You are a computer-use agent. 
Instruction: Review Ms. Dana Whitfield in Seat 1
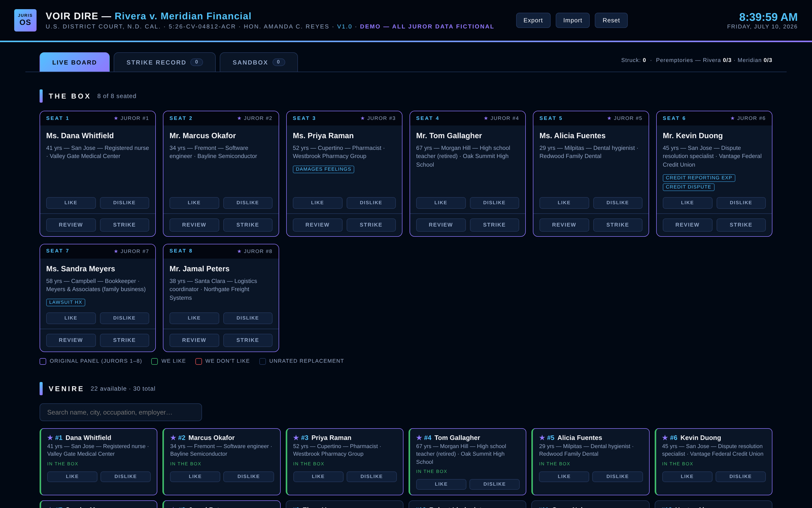tap(71, 225)
